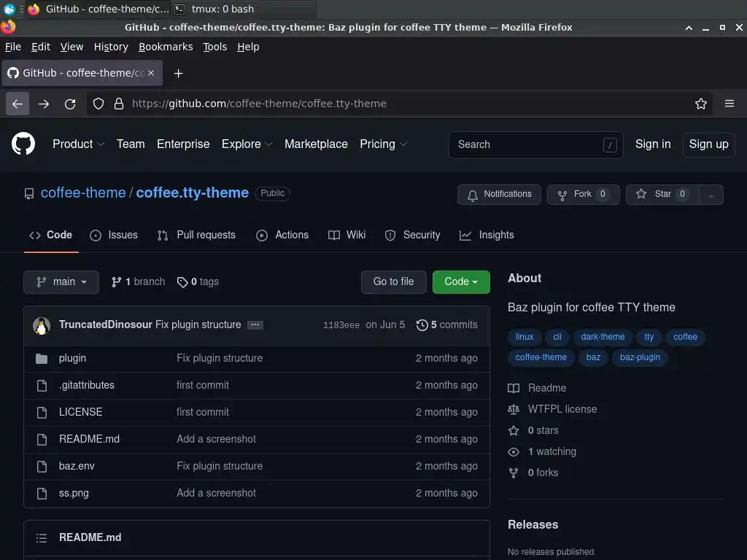Star the repository
The height and width of the screenshot is (560, 747).
pyautogui.click(x=662, y=194)
